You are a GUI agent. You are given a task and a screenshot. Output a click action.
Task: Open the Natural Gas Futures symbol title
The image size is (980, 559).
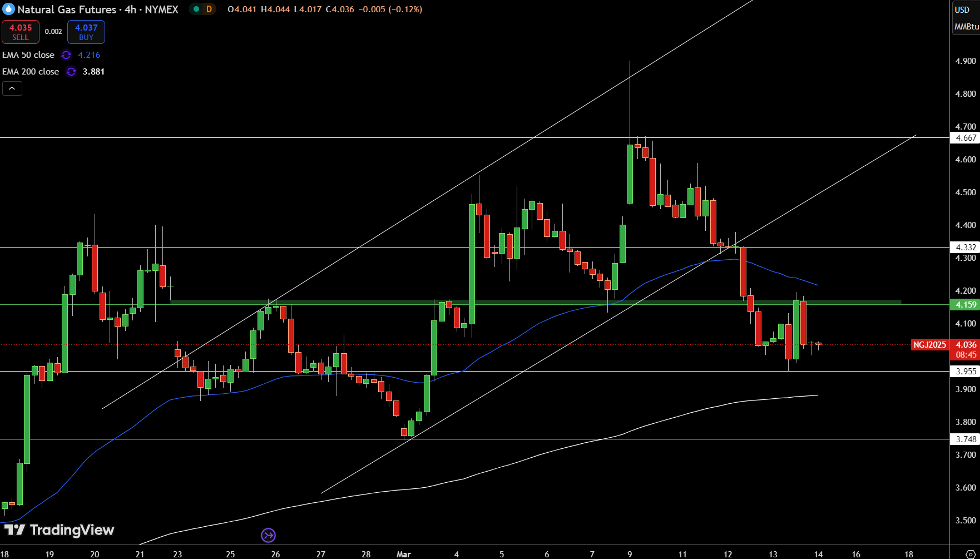pyautogui.click(x=98, y=9)
